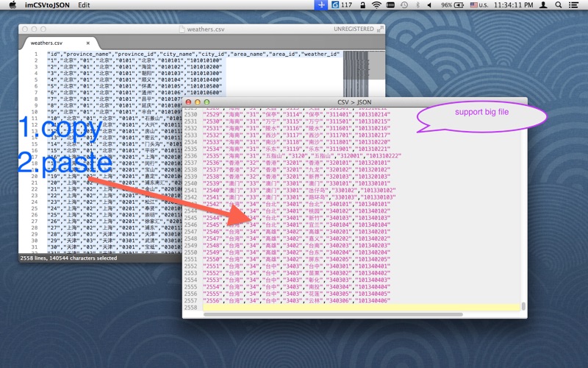588x368 pixels.
Task: Click the keyboard viewer icon in menu bar
Action: pyautogui.click(x=390, y=5)
